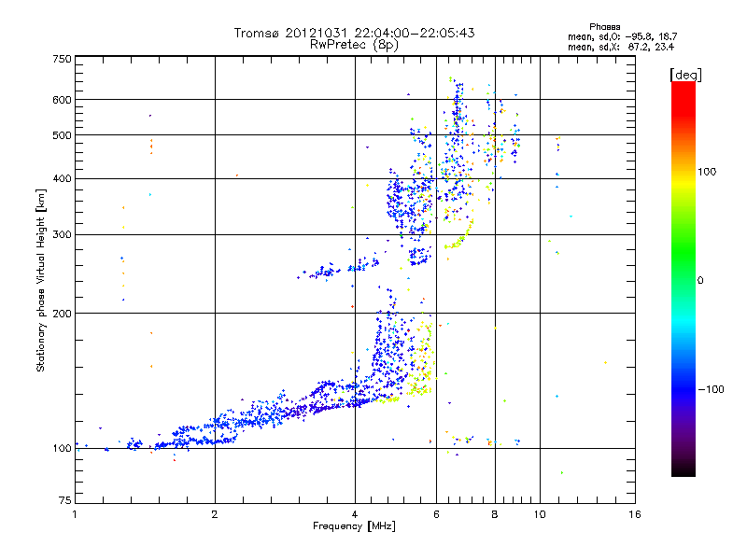
Task: Click the "[deg]" colorbar unit label
Action: coord(685,75)
